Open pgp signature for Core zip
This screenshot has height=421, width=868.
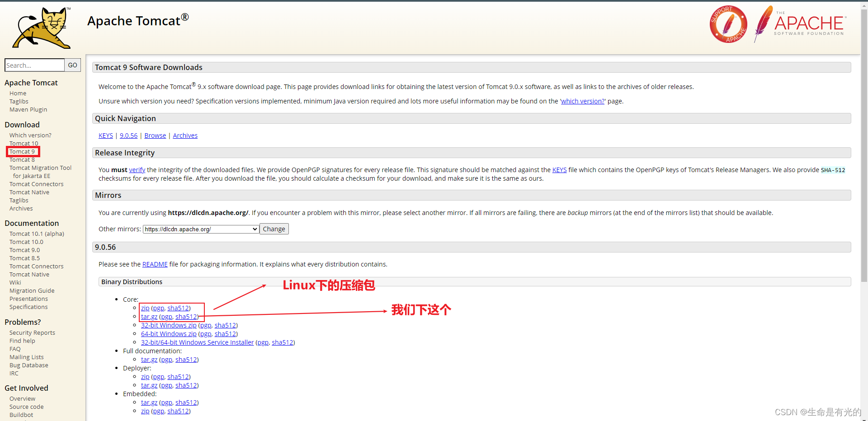[x=158, y=308]
